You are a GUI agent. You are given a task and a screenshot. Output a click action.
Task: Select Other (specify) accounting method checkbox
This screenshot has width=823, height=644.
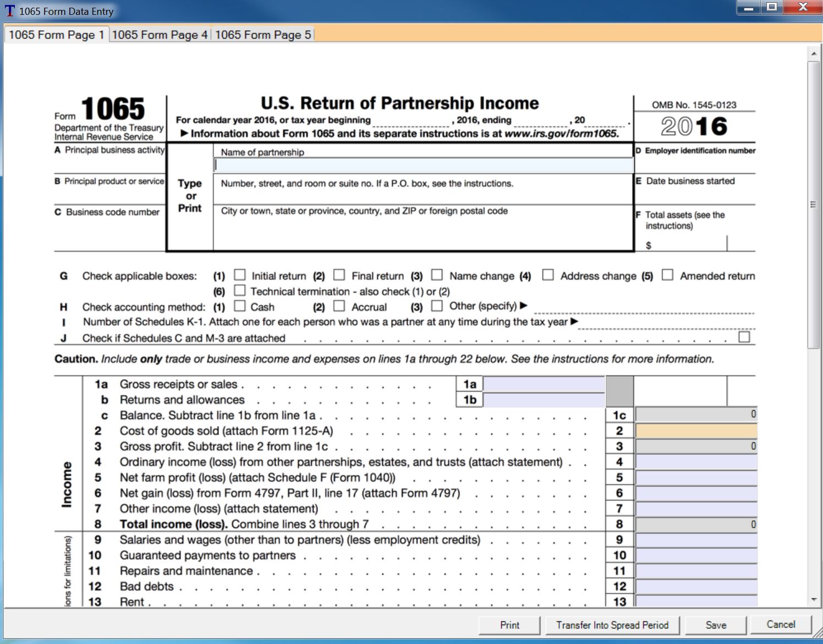(x=437, y=305)
